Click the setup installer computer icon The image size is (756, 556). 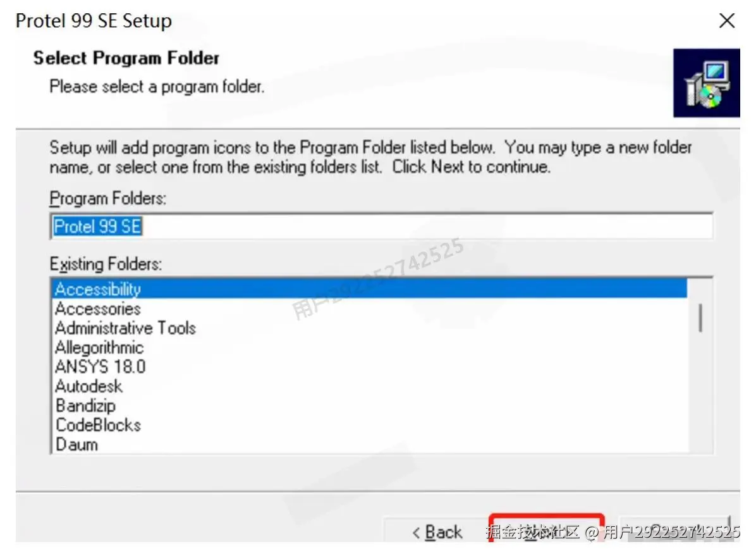pos(706,83)
